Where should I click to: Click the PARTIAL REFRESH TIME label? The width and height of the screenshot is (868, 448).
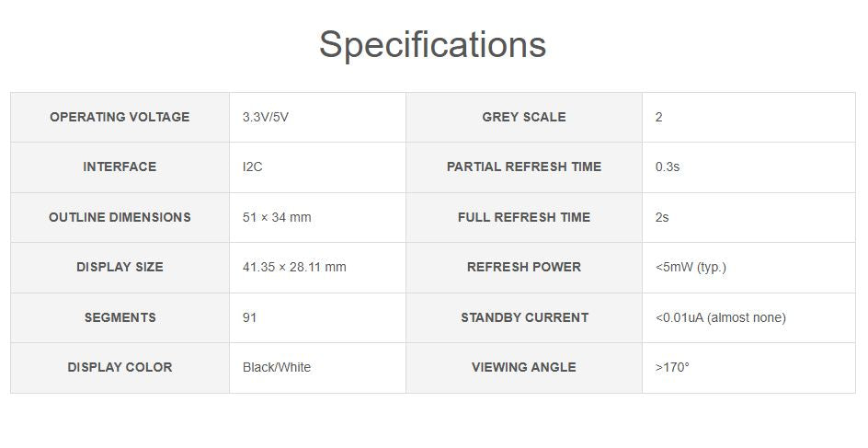524,167
